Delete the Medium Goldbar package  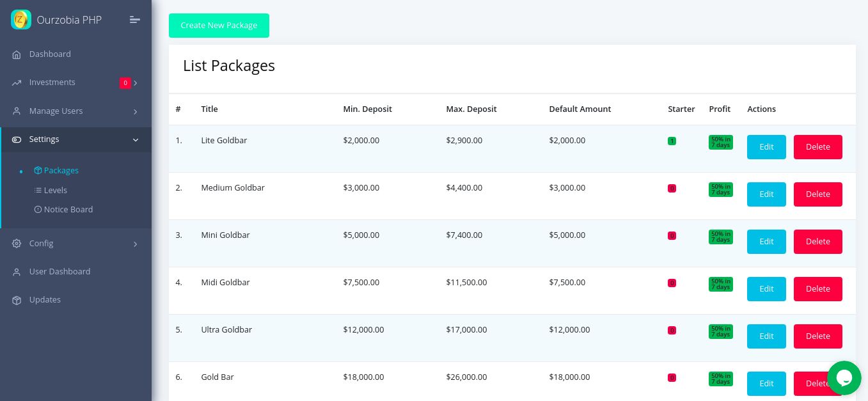[817, 194]
